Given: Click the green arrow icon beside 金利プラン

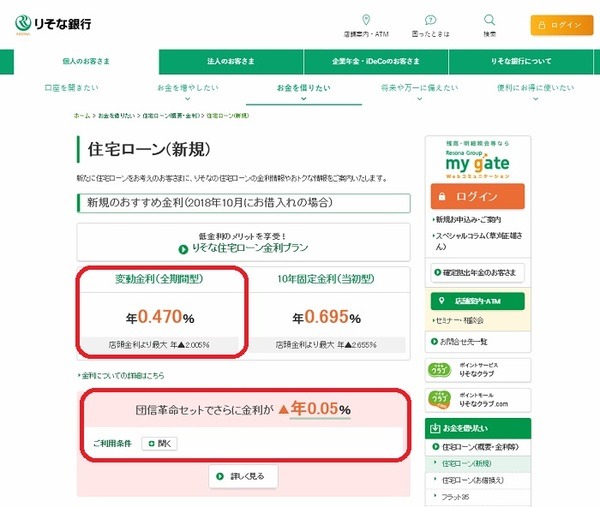Looking at the screenshot, I should (183, 249).
